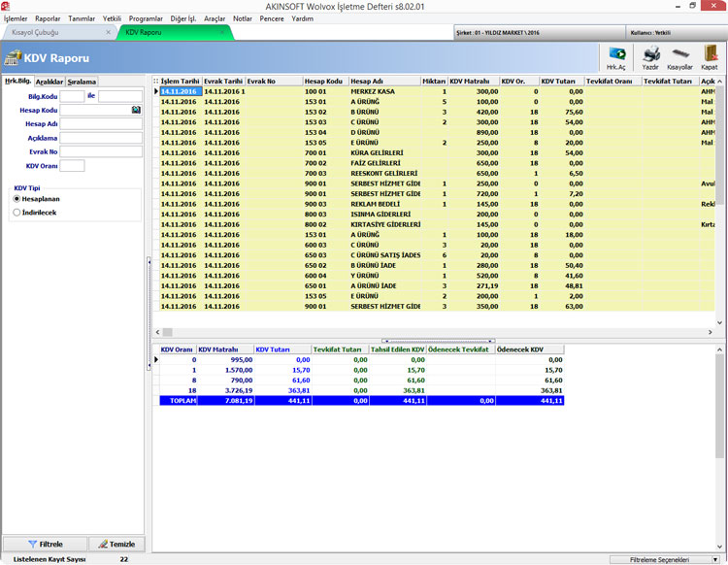Close the KDV Raporu tab
728x565 pixels.
click(x=222, y=32)
